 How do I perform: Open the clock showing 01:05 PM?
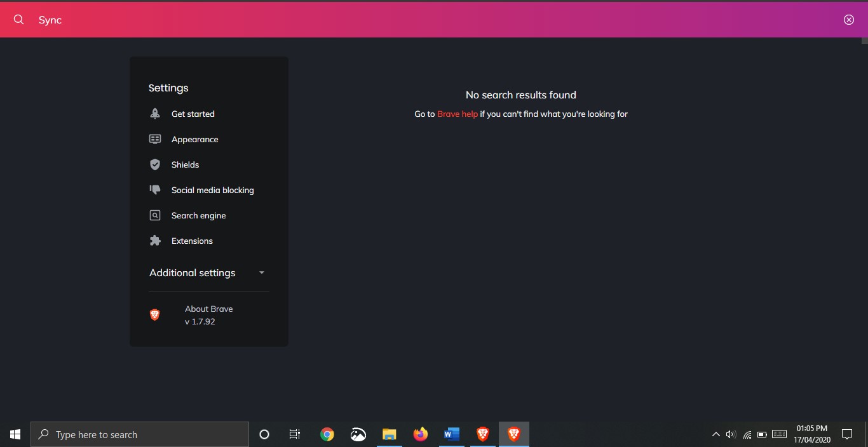812,434
